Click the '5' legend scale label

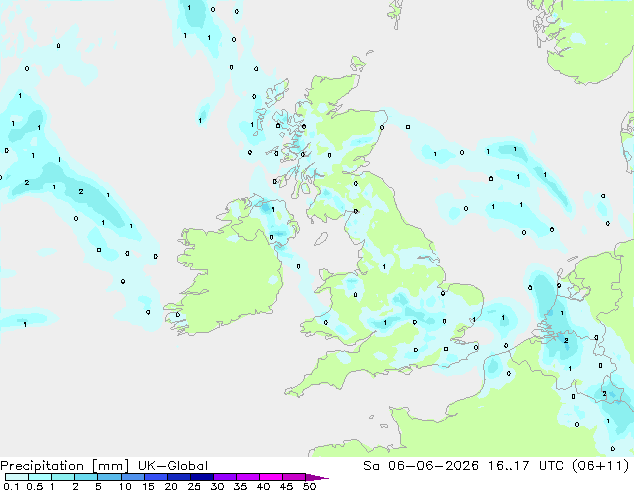[98, 486]
